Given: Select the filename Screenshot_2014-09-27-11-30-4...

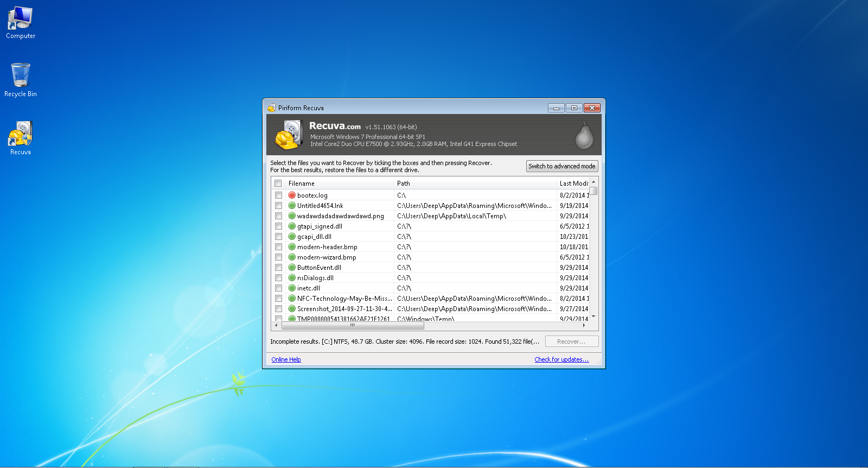Looking at the screenshot, I should (x=344, y=309).
